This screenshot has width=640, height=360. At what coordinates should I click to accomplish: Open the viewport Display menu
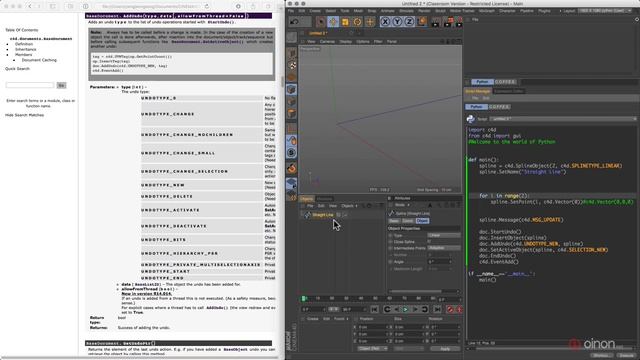click(346, 42)
